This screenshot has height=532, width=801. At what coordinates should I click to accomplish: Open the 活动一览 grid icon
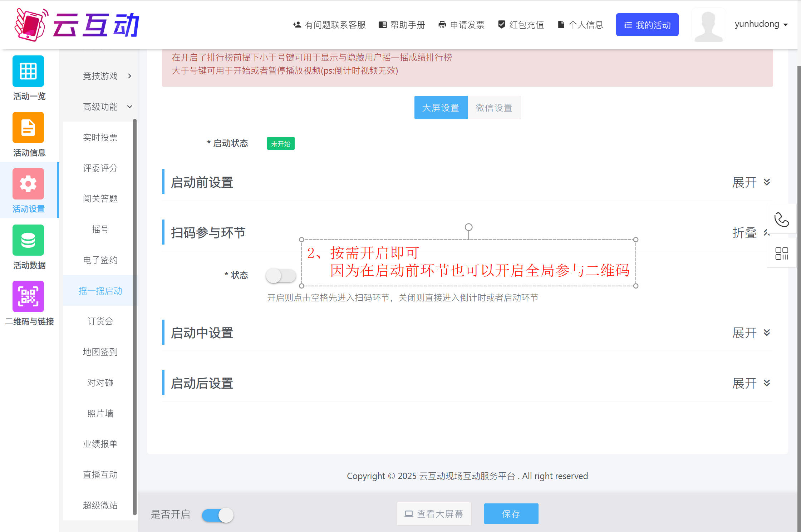point(28,71)
